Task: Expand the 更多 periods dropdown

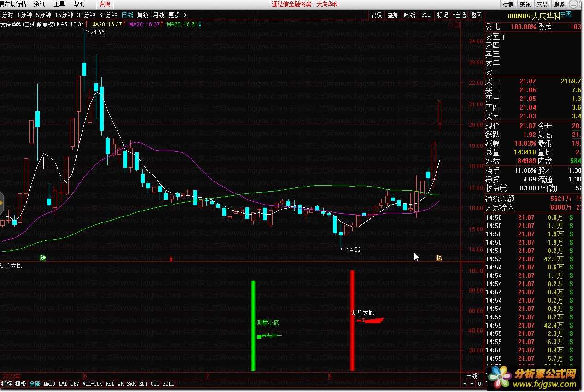Action: (x=174, y=15)
